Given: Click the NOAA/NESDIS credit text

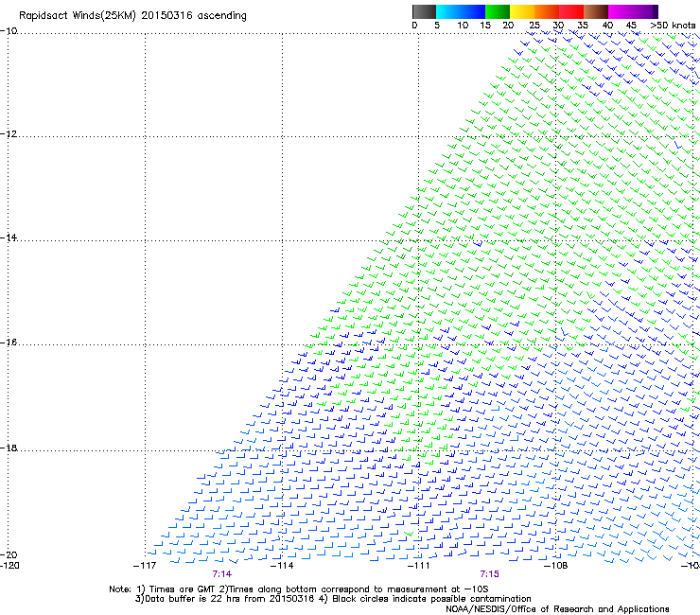Looking at the screenshot, I should 557,609.
